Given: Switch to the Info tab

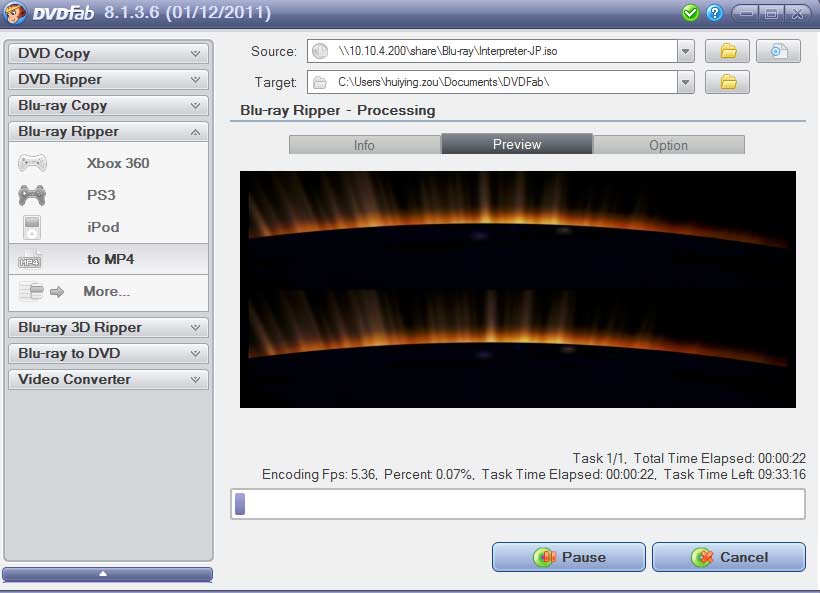Looking at the screenshot, I should pyautogui.click(x=365, y=145).
